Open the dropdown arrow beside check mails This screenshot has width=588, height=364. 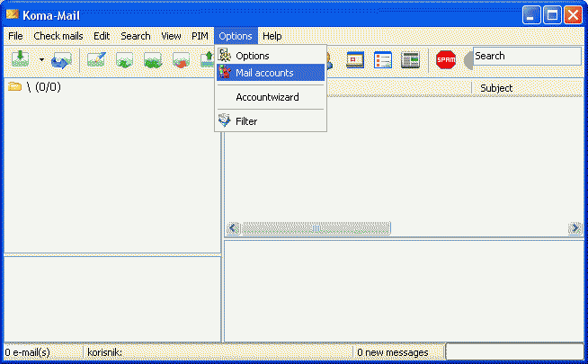coord(40,59)
